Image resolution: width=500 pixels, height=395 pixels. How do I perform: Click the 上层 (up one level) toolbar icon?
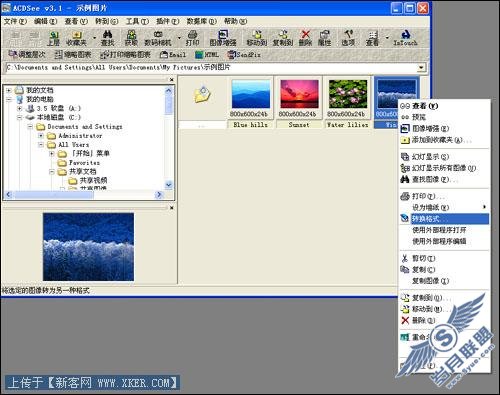[x=53, y=38]
